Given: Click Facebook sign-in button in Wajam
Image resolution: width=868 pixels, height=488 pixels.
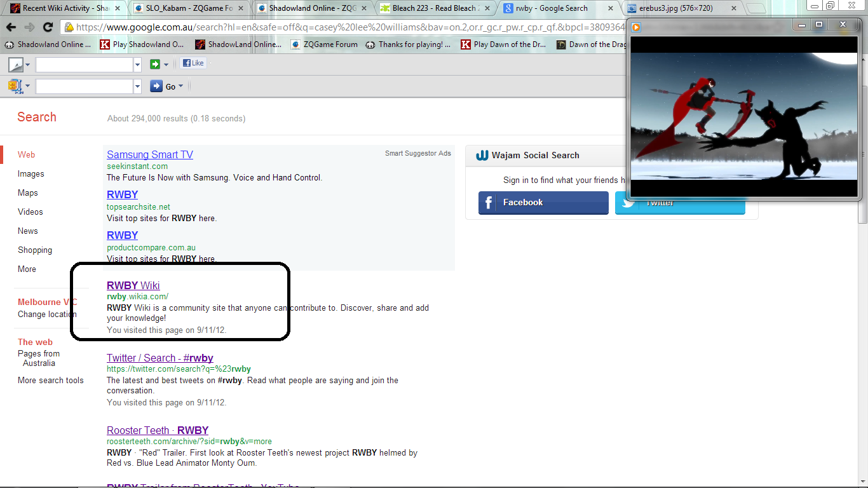Looking at the screenshot, I should coord(543,203).
